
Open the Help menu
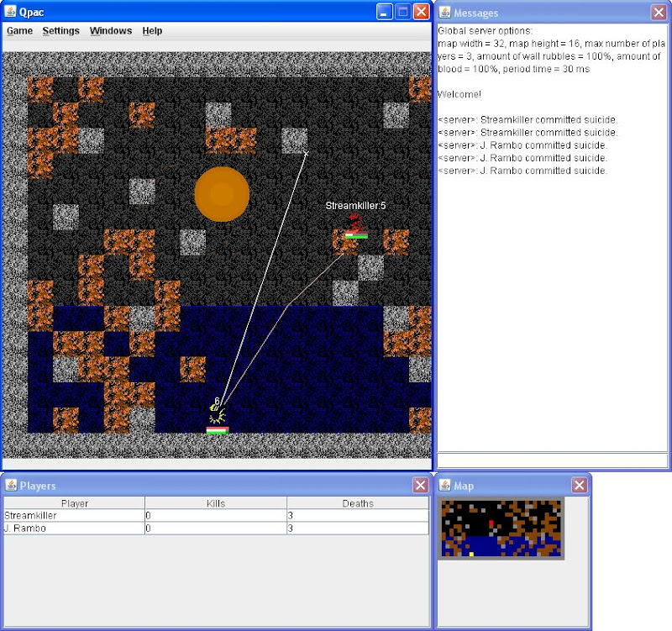[x=152, y=30]
